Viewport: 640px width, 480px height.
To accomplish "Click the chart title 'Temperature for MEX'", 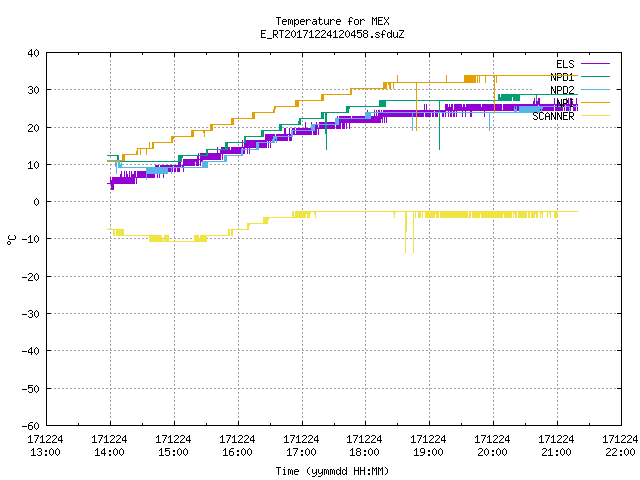I will coord(332,21).
